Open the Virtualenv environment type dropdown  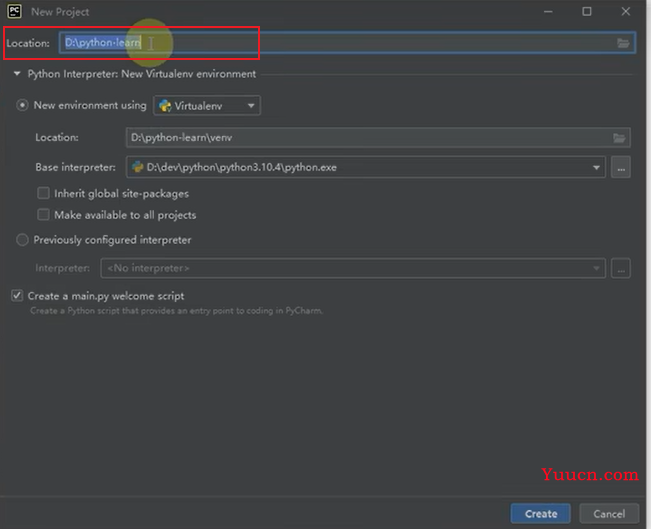pyautogui.click(x=207, y=105)
